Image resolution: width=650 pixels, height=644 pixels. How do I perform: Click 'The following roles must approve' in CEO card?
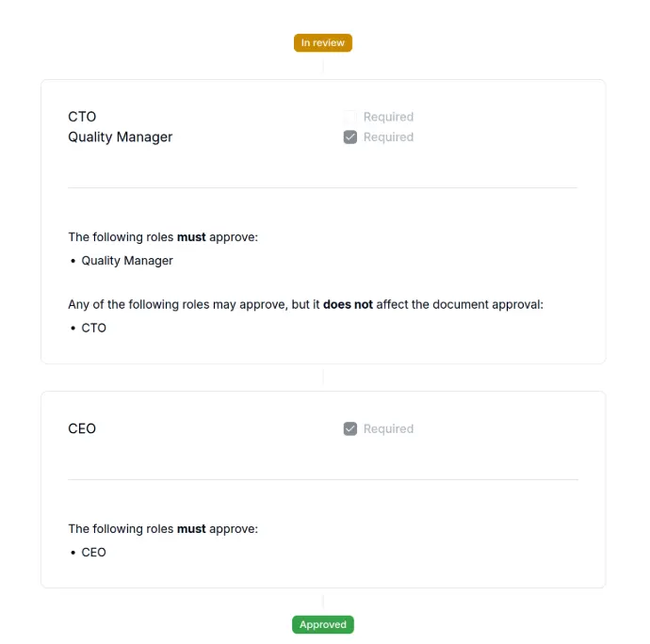click(163, 529)
